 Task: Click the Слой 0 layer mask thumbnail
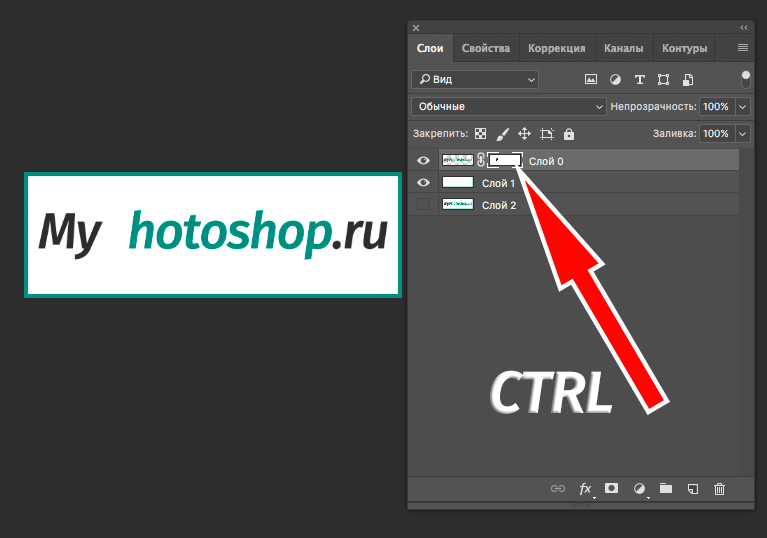click(x=504, y=160)
